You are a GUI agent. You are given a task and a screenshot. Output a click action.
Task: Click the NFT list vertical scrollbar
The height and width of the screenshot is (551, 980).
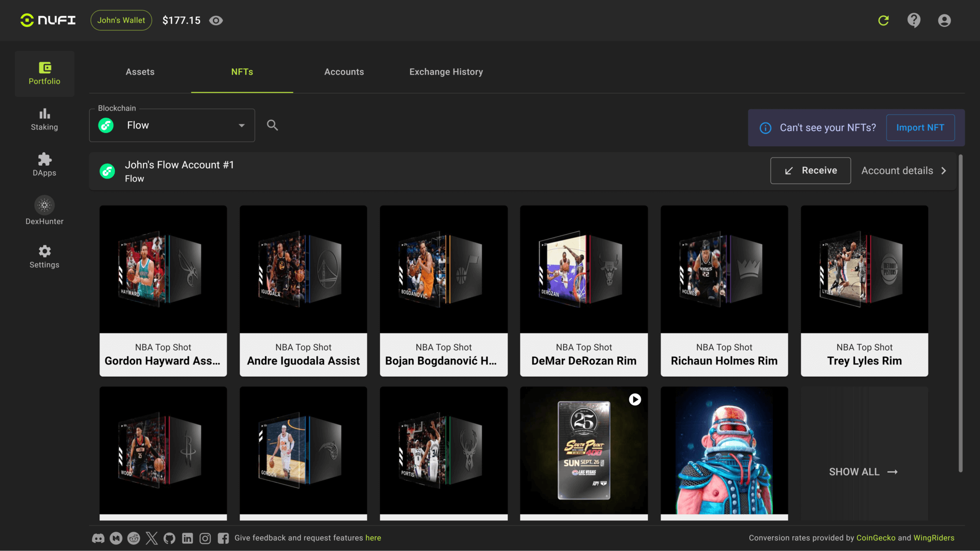point(960,313)
